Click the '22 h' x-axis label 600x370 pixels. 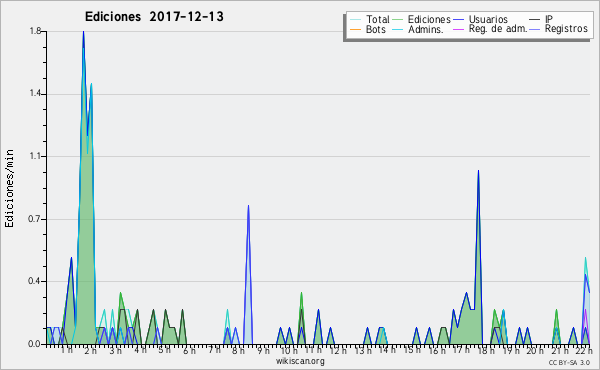pyautogui.click(x=584, y=350)
